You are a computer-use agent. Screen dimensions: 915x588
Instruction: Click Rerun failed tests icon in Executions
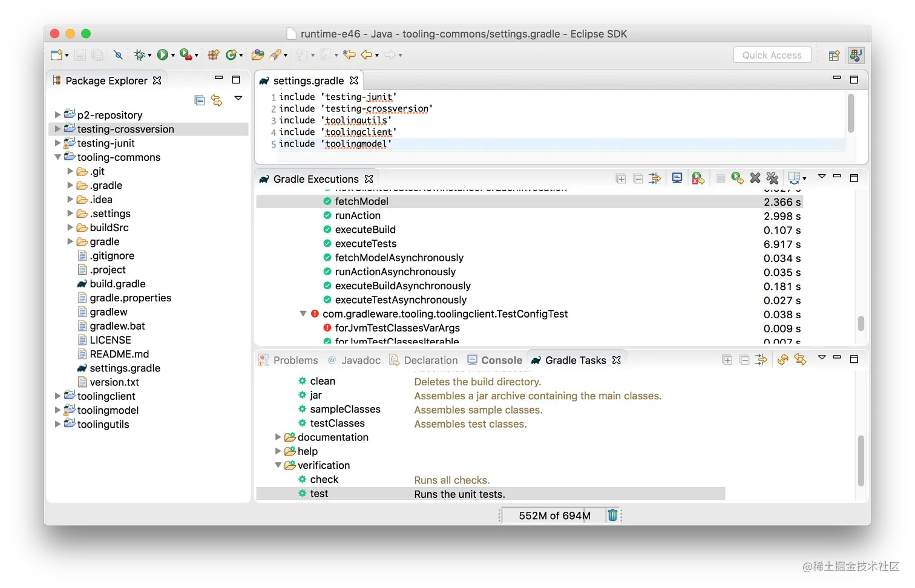pyautogui.click(x=698, y=178)
